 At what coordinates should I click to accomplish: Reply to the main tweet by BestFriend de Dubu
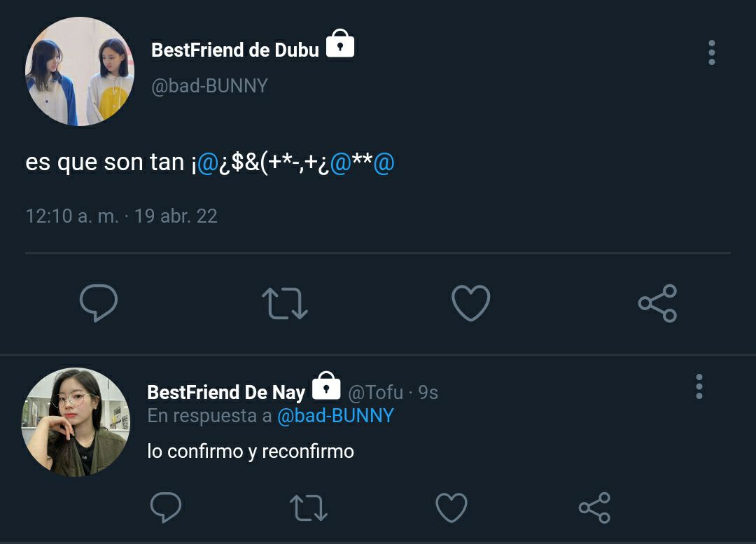coord(99,303)
